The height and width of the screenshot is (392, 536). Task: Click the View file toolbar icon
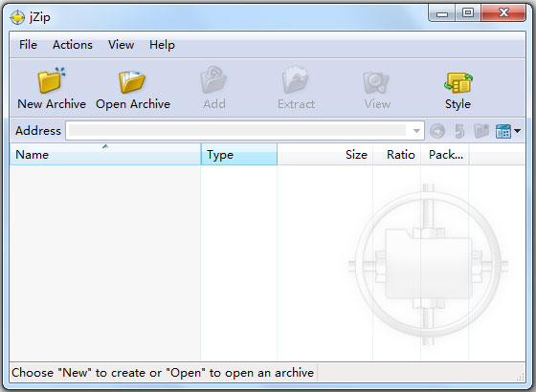click(376, 82)
